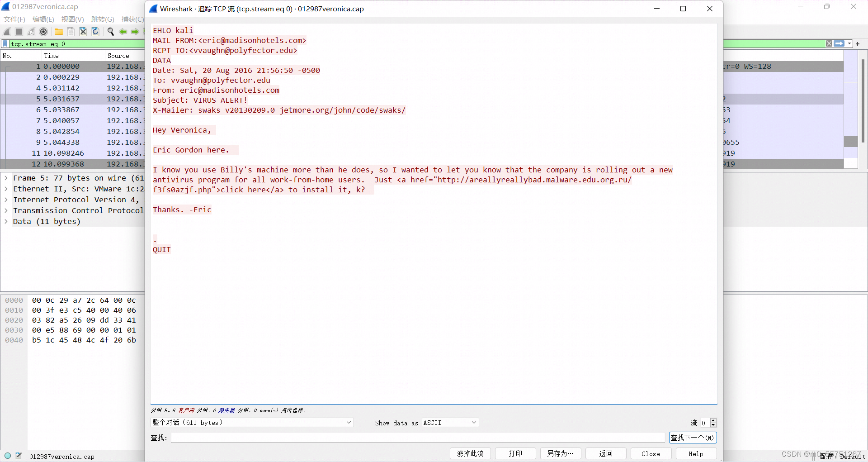Open 捕获(C) menu in main window
Screen dimensions: 868x462
pos(132,19)
